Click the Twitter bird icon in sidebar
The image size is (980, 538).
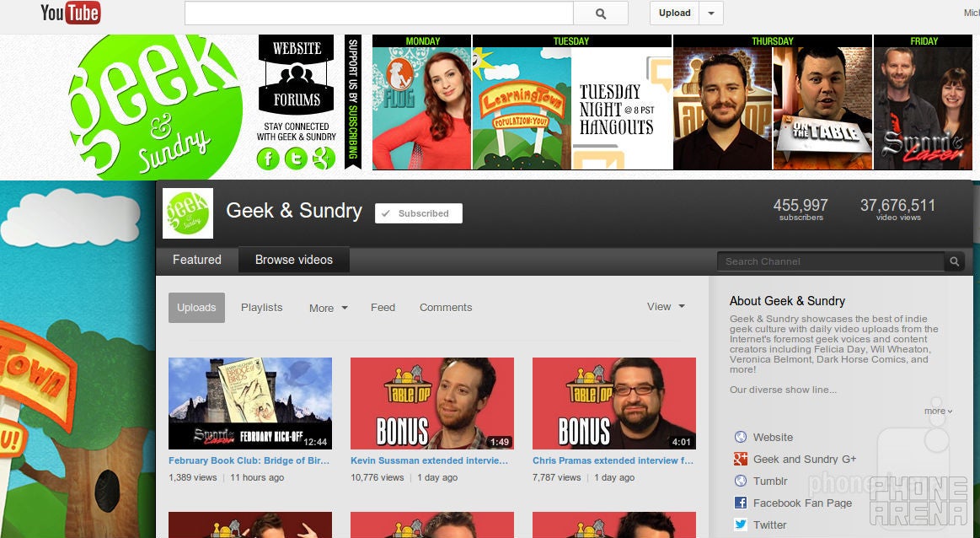point(741,525)
